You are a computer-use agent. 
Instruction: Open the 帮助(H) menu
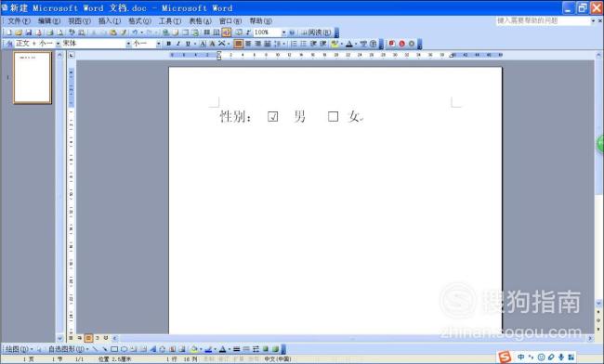260,20
